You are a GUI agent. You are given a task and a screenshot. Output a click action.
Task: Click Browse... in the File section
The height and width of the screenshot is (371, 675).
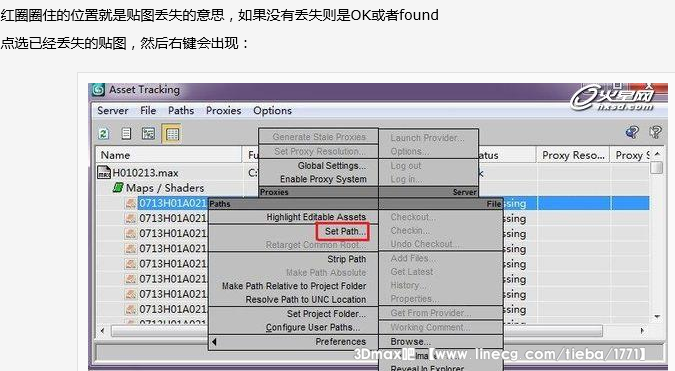[x=410, y=342]
